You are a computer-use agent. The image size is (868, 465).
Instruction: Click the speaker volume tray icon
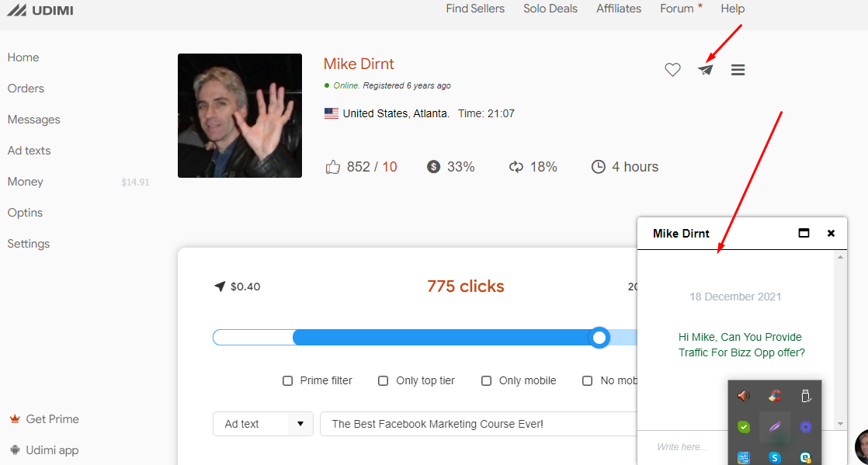tap(744, 396)
